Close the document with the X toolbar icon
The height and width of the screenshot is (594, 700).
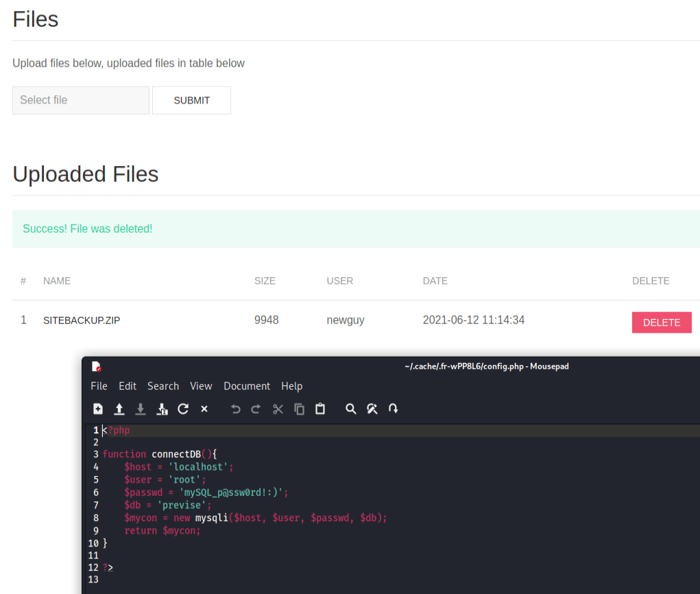click(x=204, y=409)
